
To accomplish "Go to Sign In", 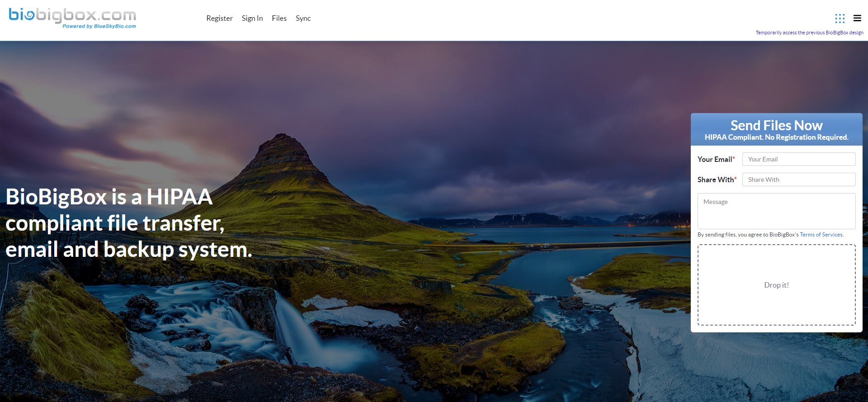I will point(252,18).
